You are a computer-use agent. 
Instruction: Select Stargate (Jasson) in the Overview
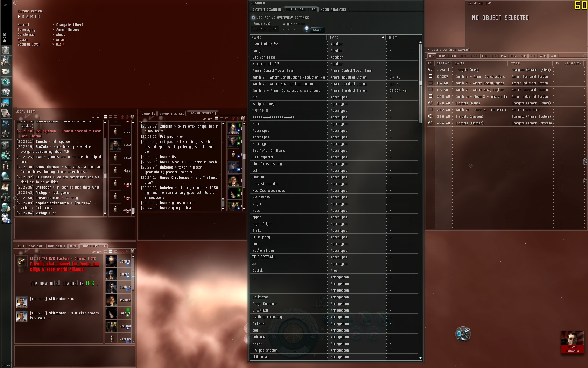point(506,117)
